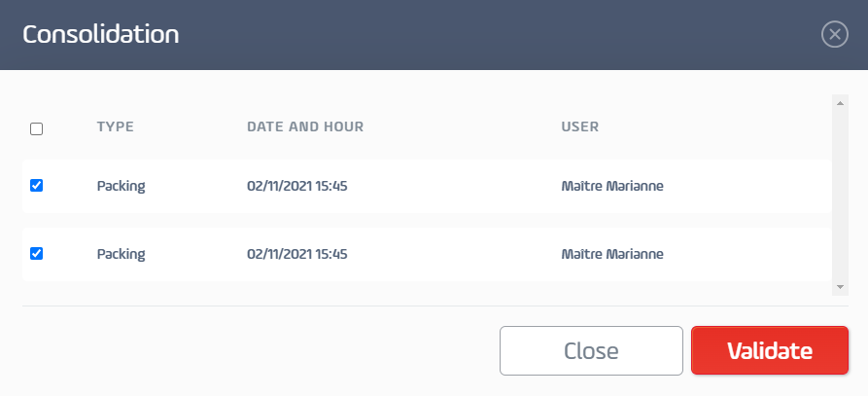Image resolution: width=868 pixels, height=396 pixels.
Task: Dismiss the dialog with the X icon
Action: [x=834, y=34]
